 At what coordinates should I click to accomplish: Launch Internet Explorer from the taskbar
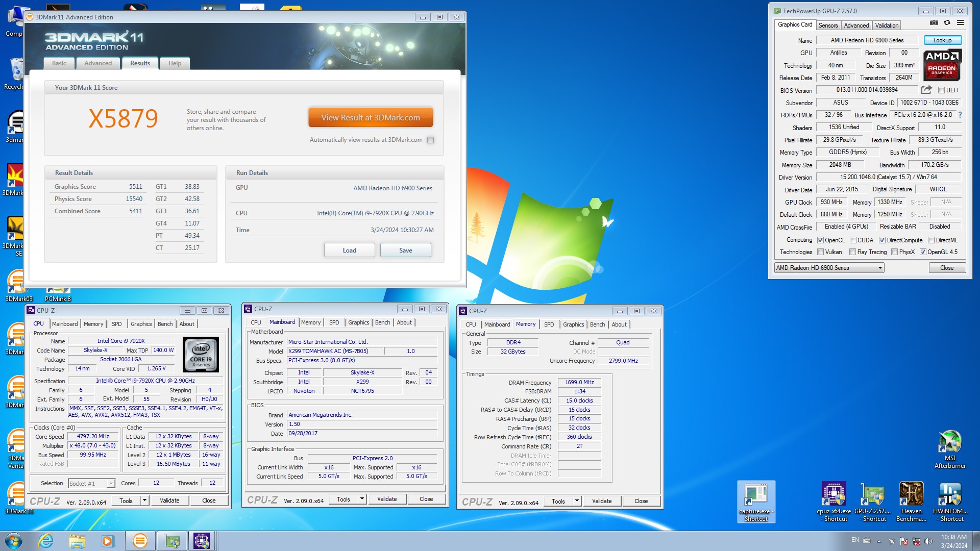tap(45, 541)
